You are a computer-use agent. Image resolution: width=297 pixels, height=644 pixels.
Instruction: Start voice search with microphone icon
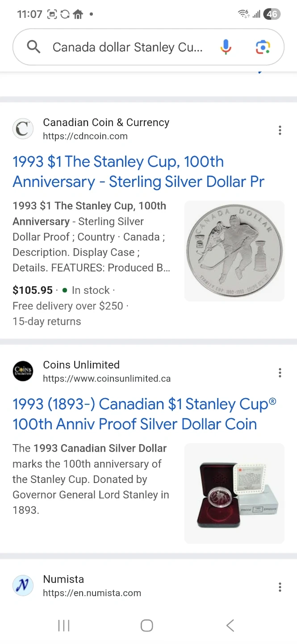coord(226,47)
